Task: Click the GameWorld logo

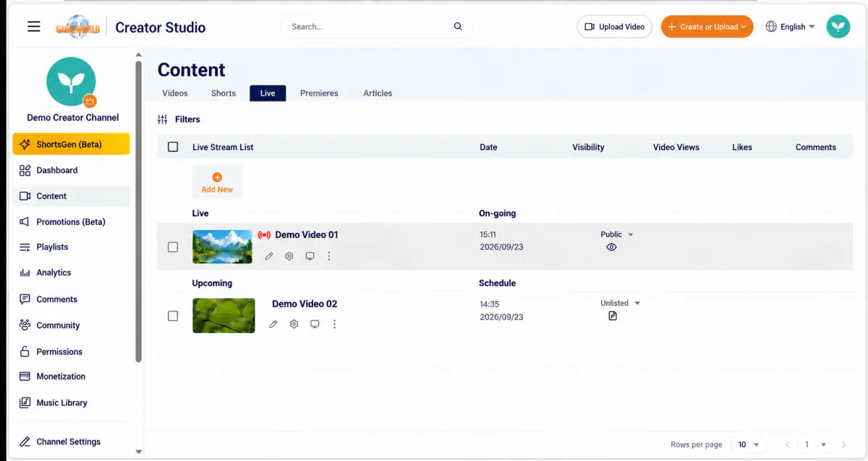Action: pos(77,27)
